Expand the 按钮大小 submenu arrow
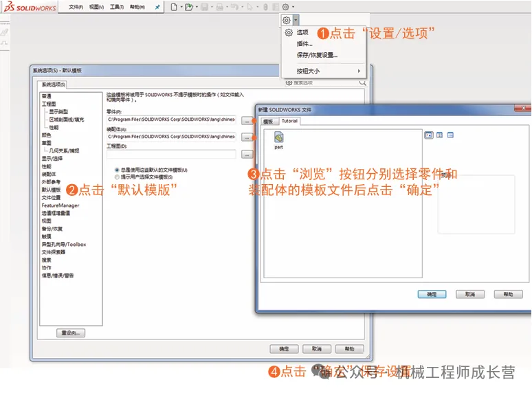This screenshot has height=393, width=532. tap(359, 71)
